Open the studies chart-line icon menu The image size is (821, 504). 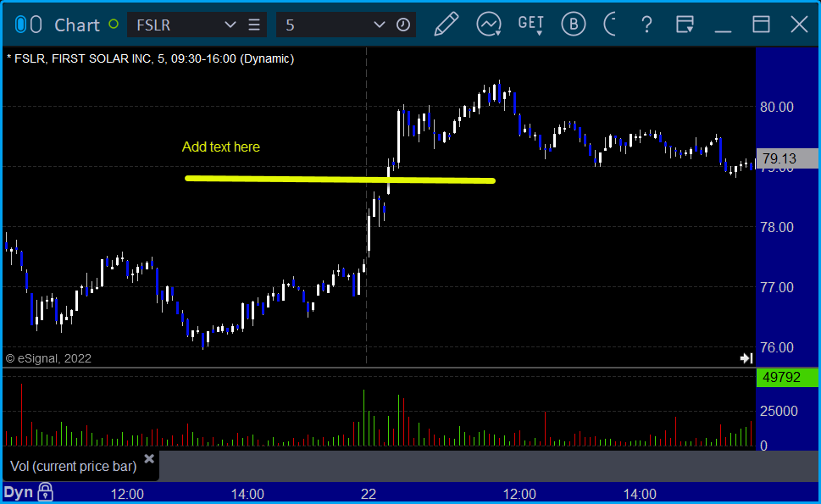click(x=489, y=24)
